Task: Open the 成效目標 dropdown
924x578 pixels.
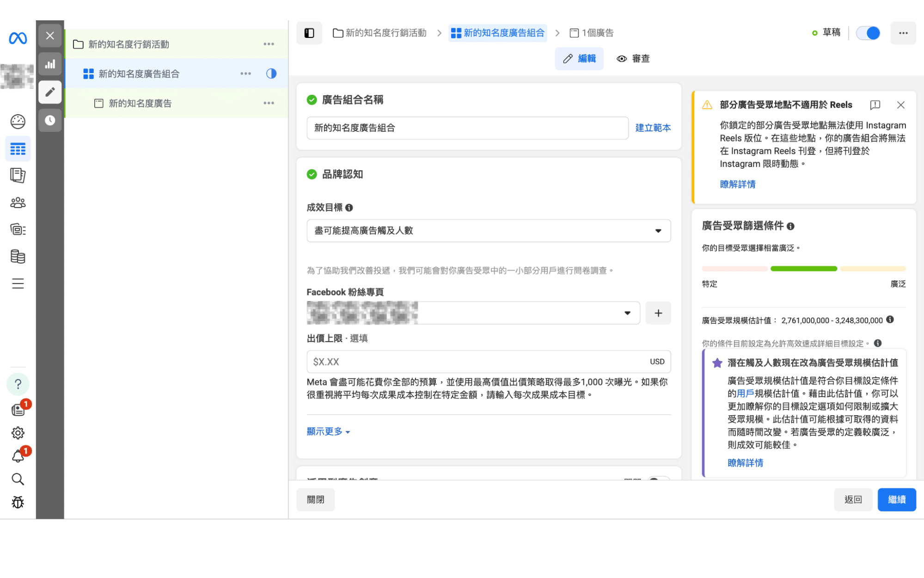Action: click(x=488, y=231)
